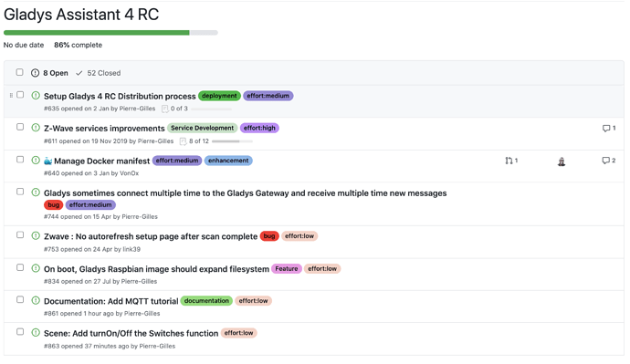The width and height of the screenshot is (630, 364).
Task: Click the 8 of 12 task progress bar
Action: [232, 141]
